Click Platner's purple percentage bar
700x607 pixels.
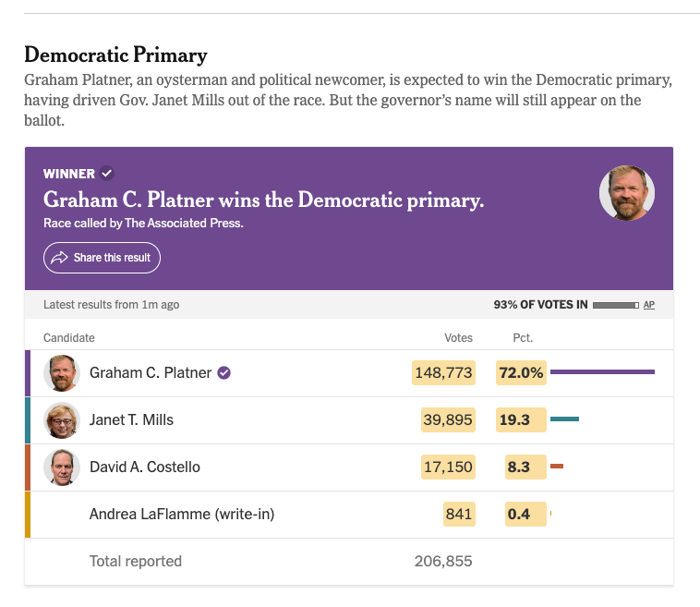tap(603, 371)
